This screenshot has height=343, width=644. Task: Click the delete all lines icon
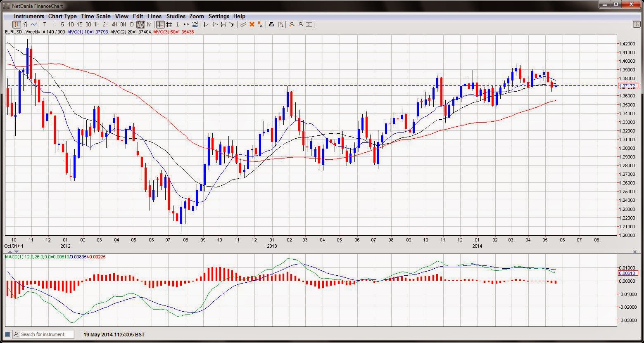(x=261, y=24)
